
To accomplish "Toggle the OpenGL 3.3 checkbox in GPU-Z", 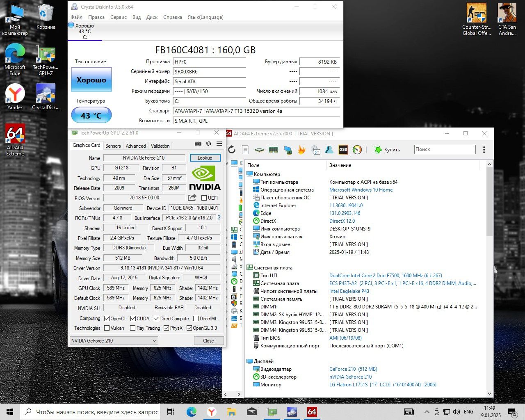I will (189, 328).
